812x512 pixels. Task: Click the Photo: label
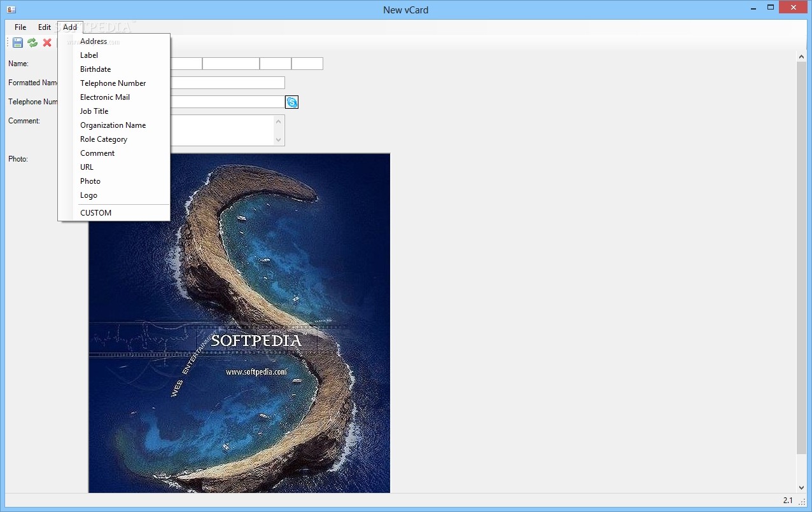pos(18,159)
